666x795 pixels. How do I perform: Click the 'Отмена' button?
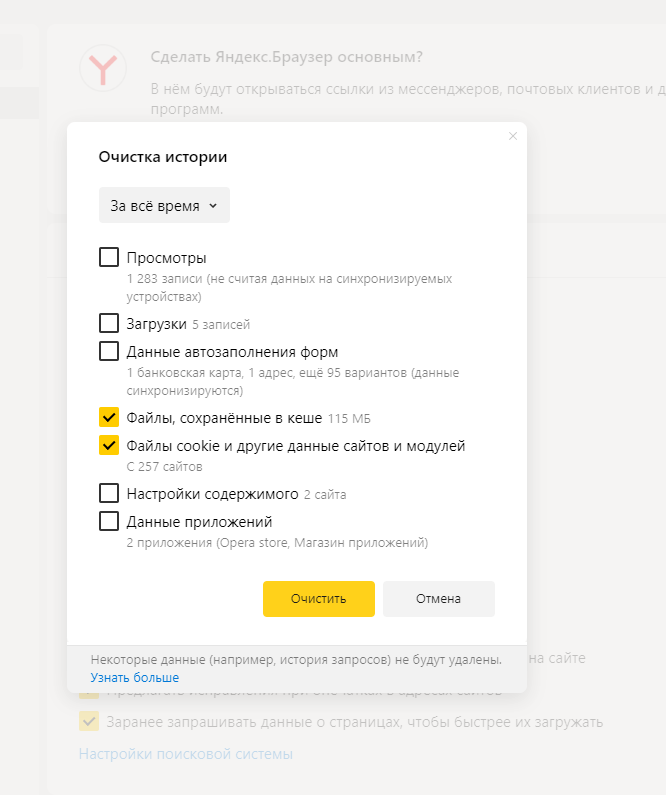[x=438, y=599]
